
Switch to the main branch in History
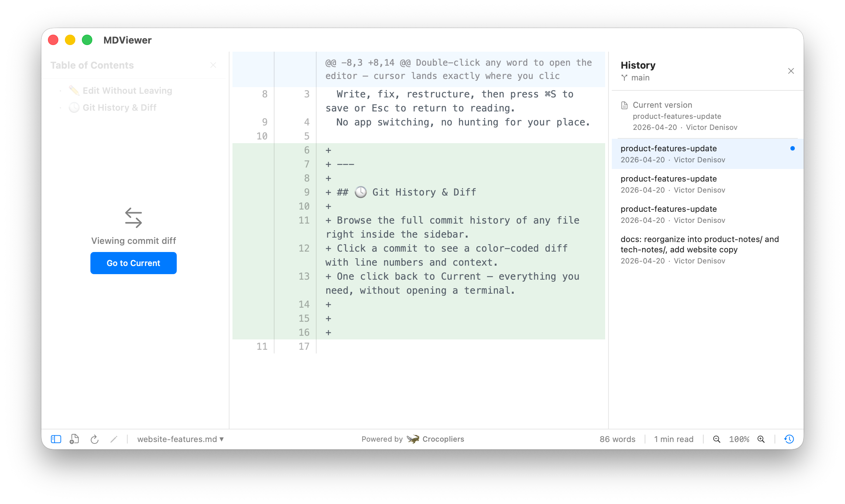tap(635, 77)
